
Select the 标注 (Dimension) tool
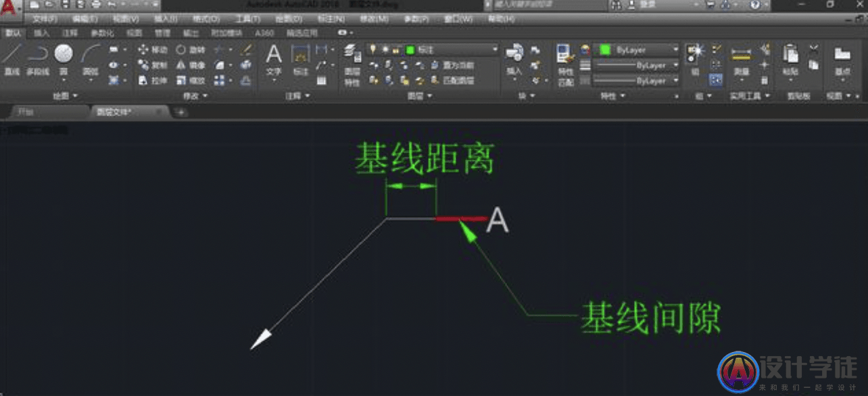(x=300, y=59)
